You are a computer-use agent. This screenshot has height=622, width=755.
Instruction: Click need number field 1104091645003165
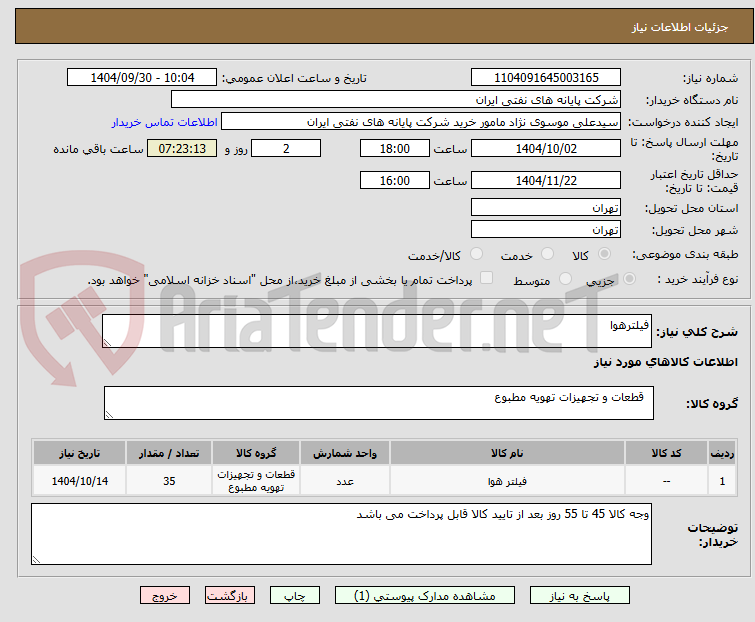[x=546, y=78]
